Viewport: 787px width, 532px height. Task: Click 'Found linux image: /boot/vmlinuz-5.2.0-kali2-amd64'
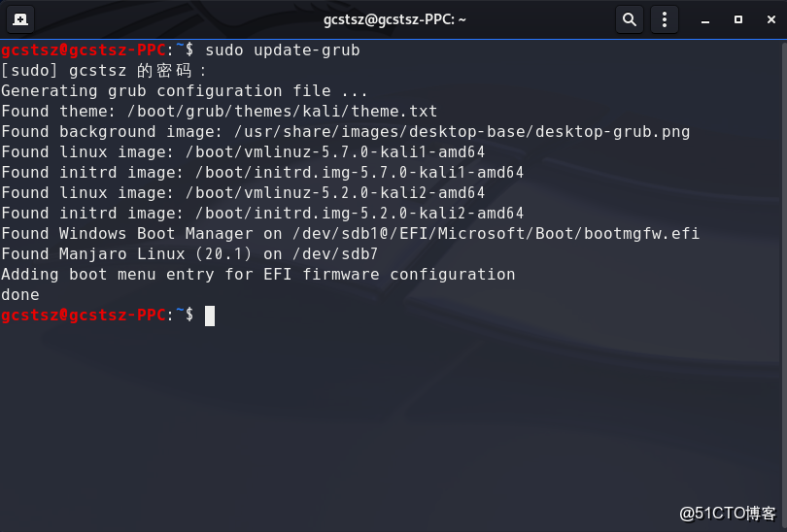(243, 193)
